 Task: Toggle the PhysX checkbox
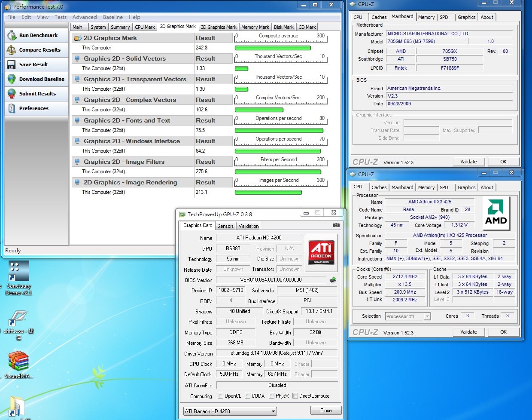click(x=271, y=396)
